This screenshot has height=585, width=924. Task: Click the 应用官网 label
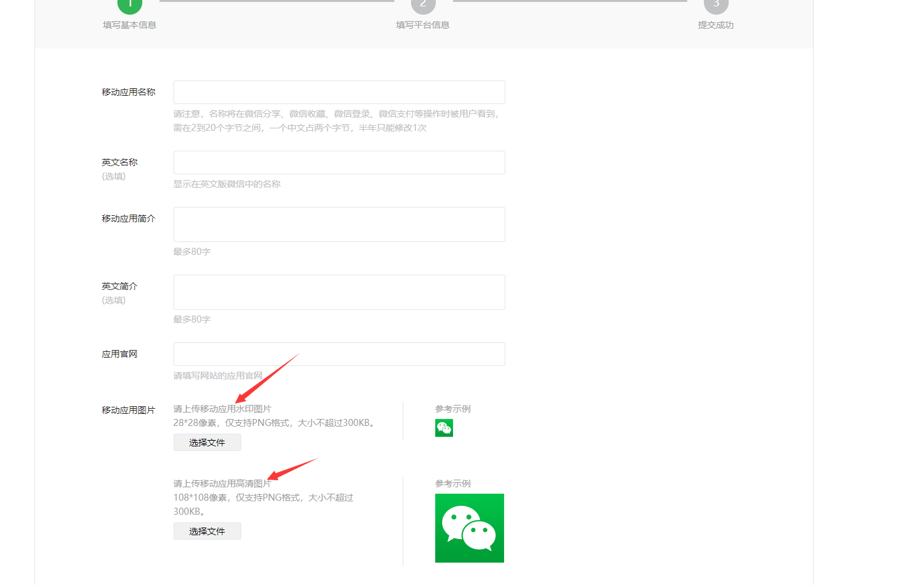pos(120,354)
